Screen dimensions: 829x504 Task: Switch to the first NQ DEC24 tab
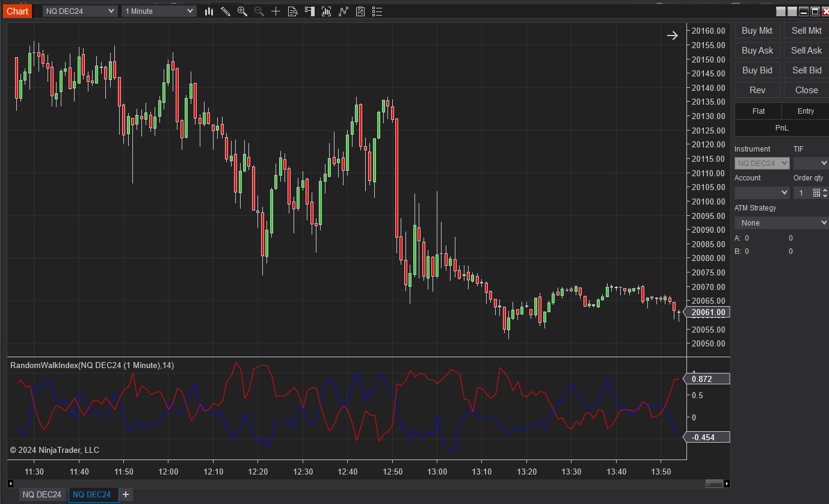tap(42, 494)
